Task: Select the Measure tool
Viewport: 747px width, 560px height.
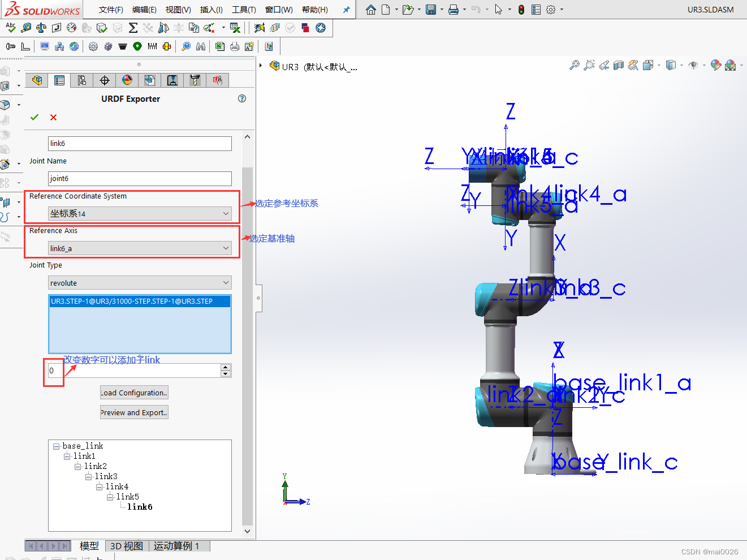Action: pos(26,28)
